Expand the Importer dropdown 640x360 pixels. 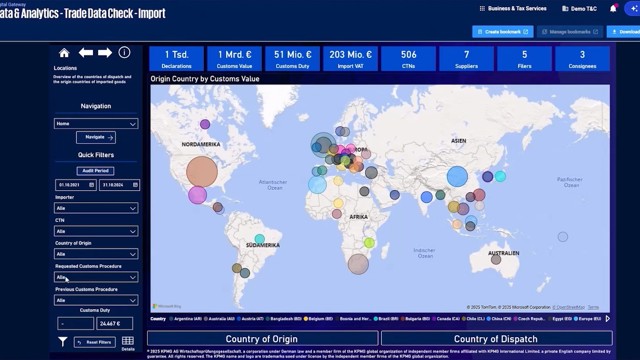coord(96,208)
